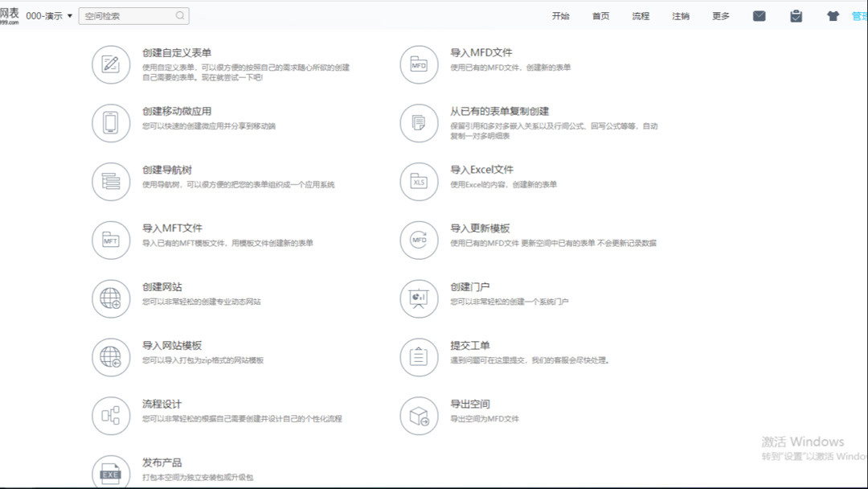Click the 导入MFT文件 folder icon
The image size is (868, 489).
[111, 240]
